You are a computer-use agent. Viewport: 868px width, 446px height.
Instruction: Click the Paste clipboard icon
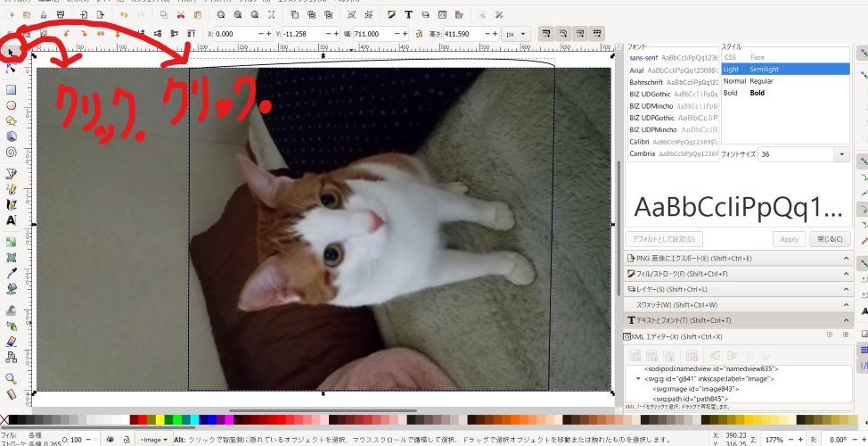tap(197, 15)
